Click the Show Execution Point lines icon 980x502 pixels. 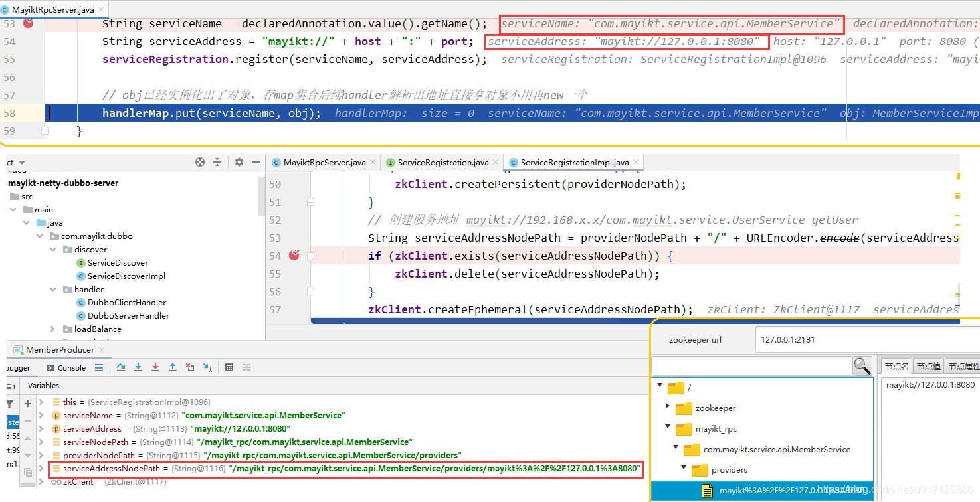99,367
